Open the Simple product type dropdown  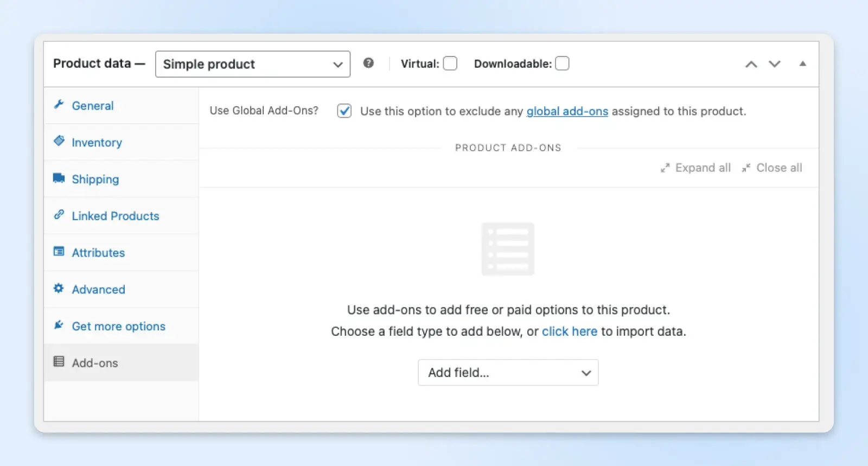(252, 64)
